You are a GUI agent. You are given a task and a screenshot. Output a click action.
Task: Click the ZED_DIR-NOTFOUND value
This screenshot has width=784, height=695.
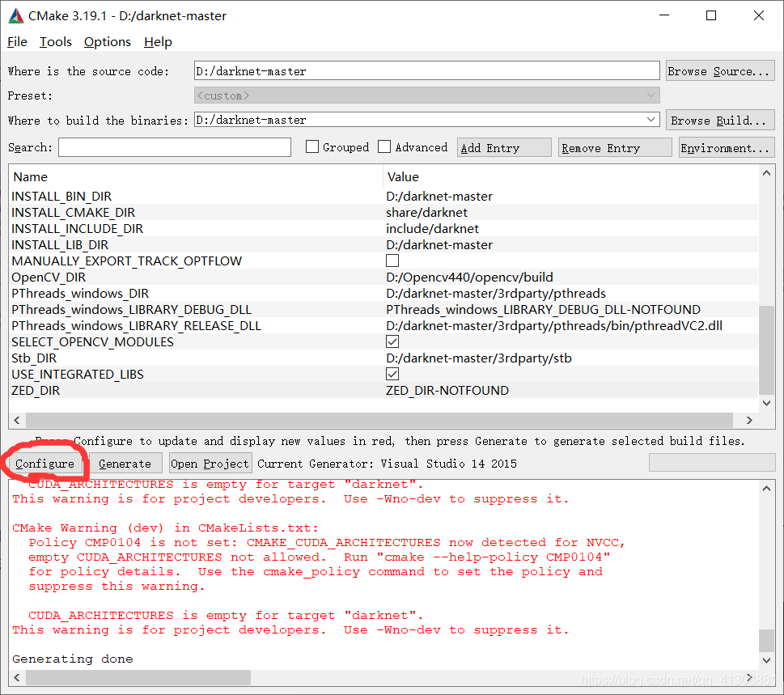[x=447, y=391]
